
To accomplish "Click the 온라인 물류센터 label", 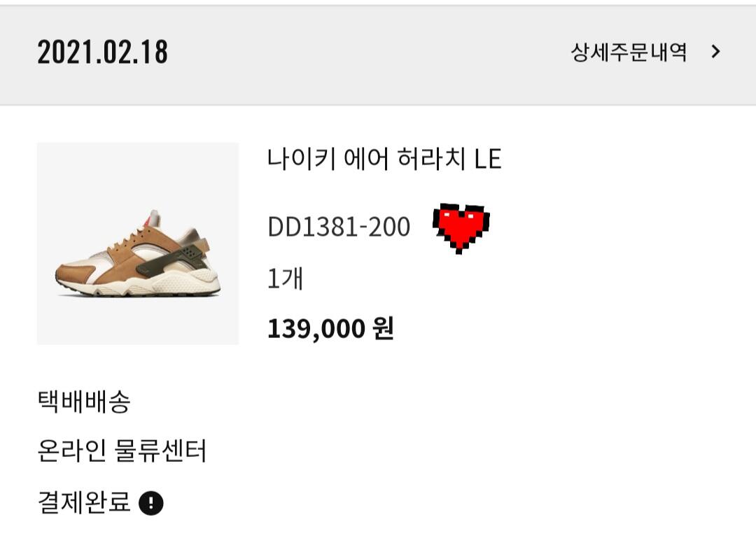I will [x=122, y=451].
